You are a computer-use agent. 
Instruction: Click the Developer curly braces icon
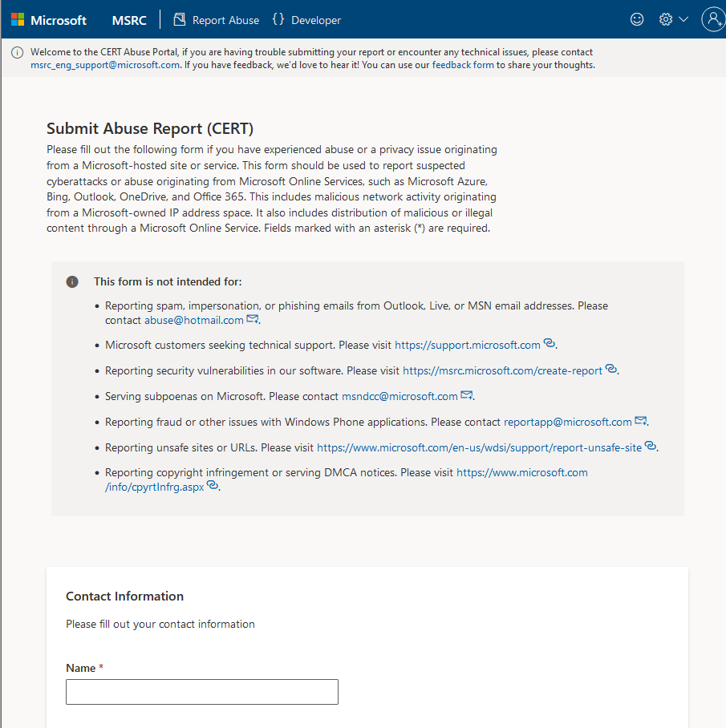278,19
